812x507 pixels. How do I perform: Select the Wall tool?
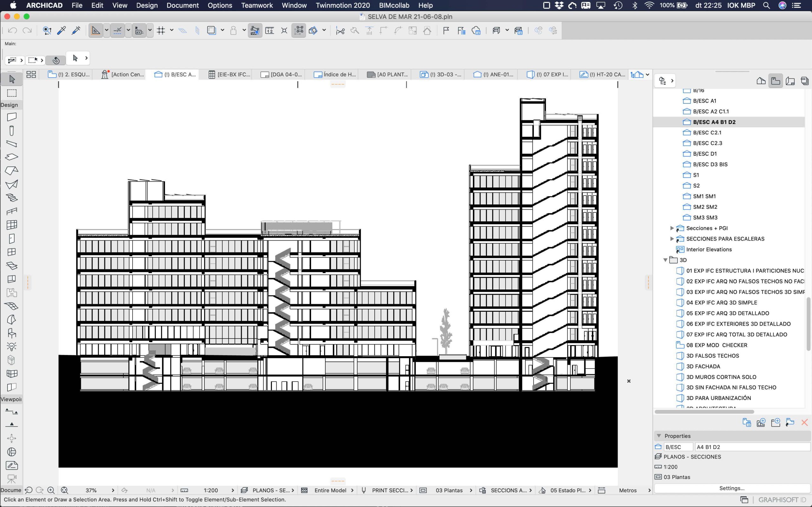(12, 117)
